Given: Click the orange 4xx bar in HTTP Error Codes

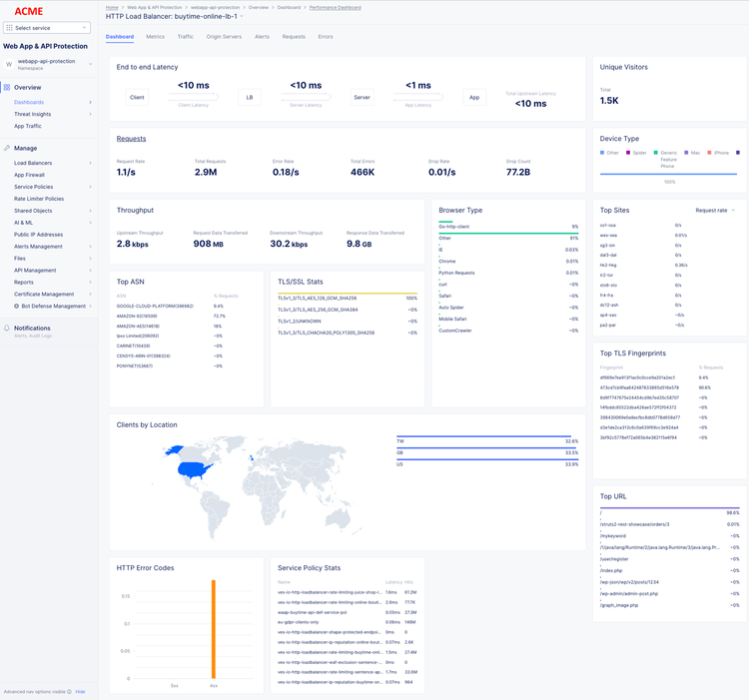Looking at the screenshot, I should pyautogui.click(x=213, y=629).
